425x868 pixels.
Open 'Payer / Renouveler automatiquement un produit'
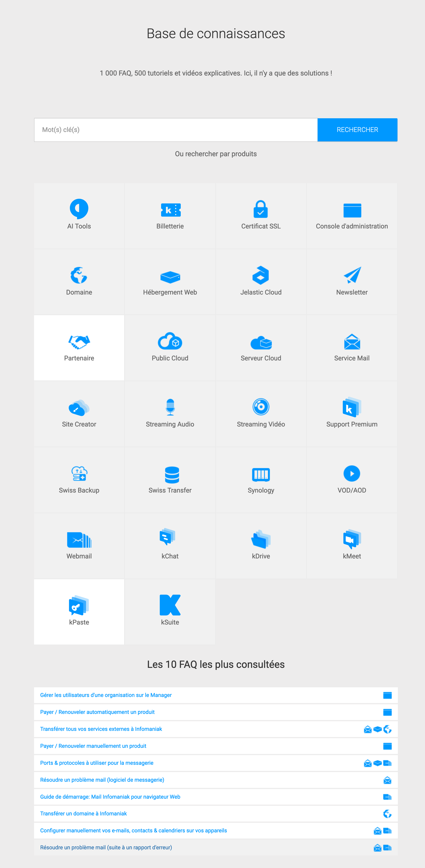pyautogui.click(x=97, y=712)
